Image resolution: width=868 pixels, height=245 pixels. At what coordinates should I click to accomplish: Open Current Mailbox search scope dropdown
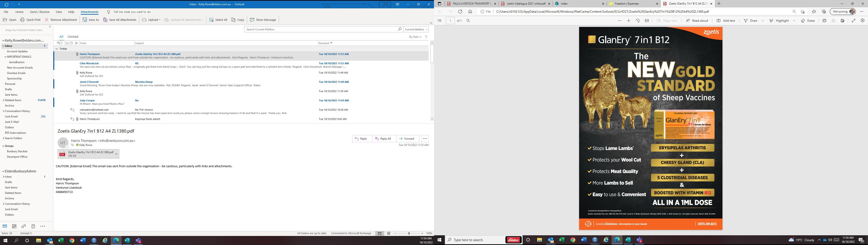pyautogui.click(x=416, y=29)
